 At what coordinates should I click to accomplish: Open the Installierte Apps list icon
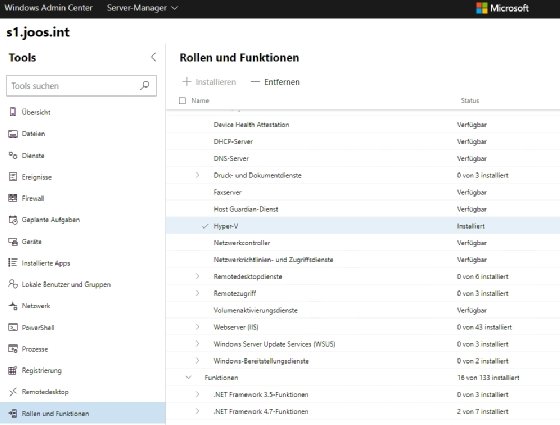coord(13,263)
